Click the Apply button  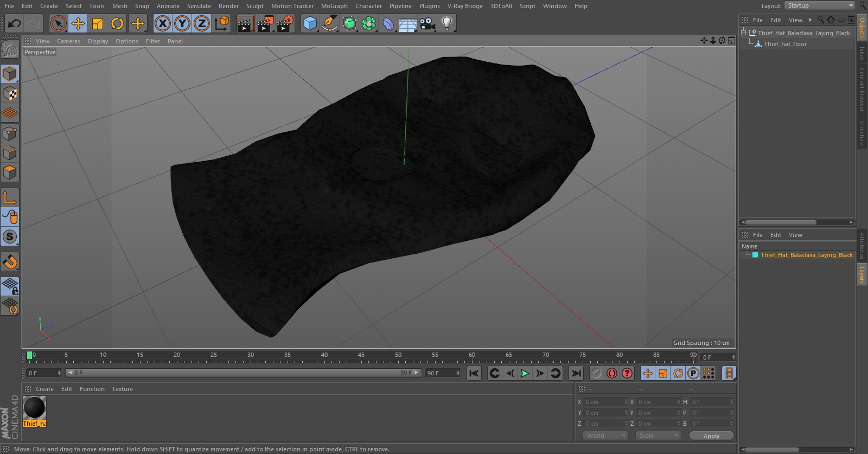[711, 436]
